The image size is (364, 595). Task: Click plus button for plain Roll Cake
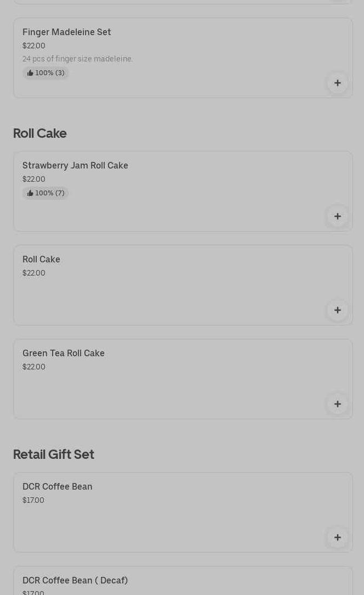tap(337, 310)
